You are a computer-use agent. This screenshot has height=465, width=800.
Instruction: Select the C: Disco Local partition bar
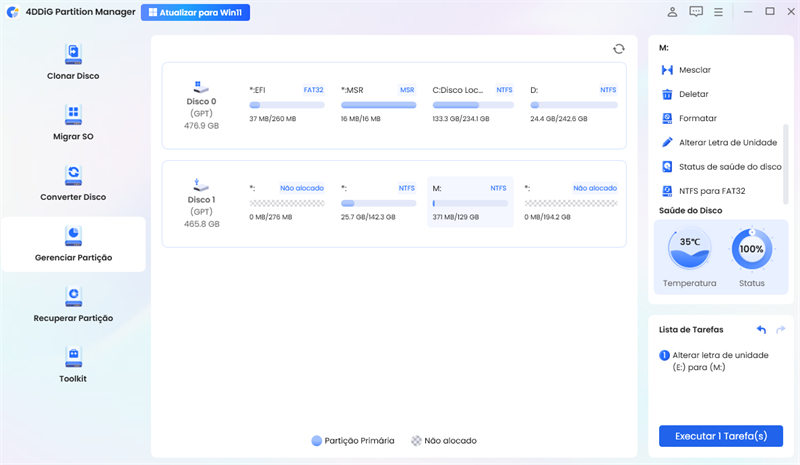click(x=469, y=105)
